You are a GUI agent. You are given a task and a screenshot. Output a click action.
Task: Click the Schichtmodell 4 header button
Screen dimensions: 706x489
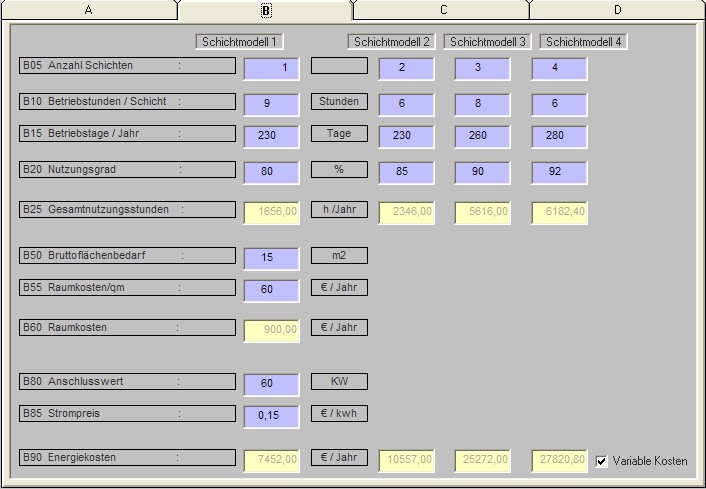[584, 42]
